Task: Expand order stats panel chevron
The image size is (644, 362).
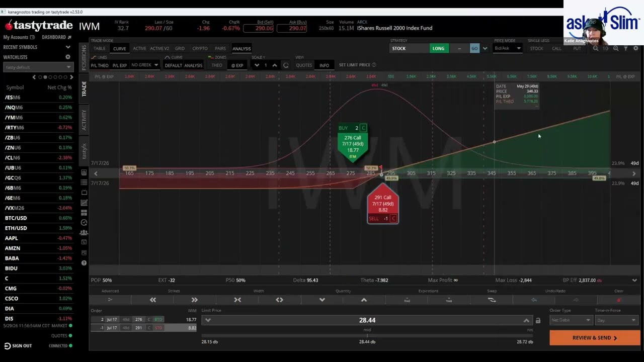Action: (634, 281)
